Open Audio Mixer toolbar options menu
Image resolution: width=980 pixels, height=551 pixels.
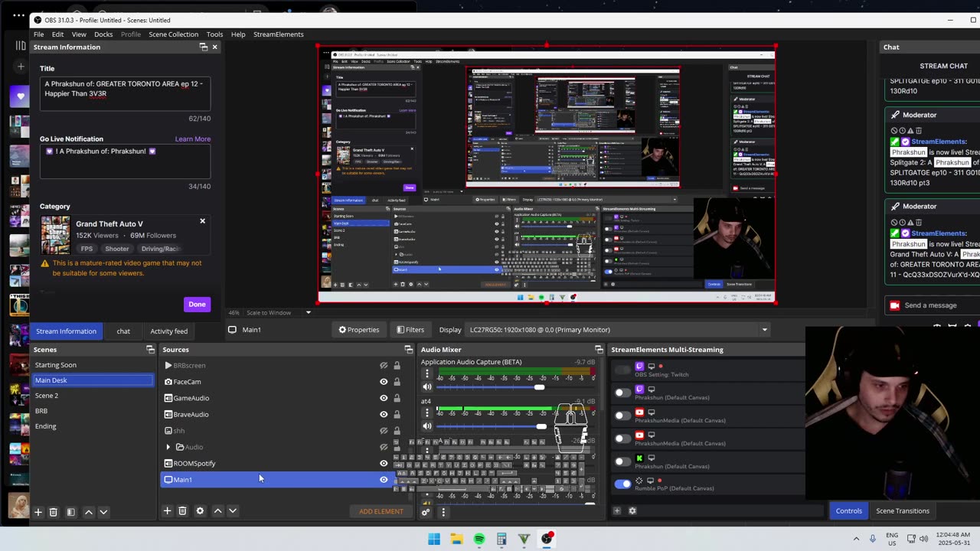coord(443,512)
